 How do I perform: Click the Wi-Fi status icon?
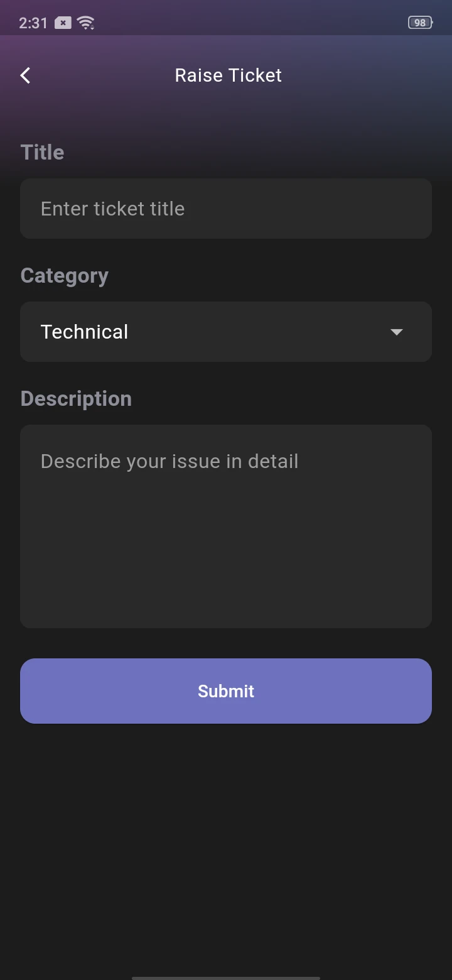point(85,23)
